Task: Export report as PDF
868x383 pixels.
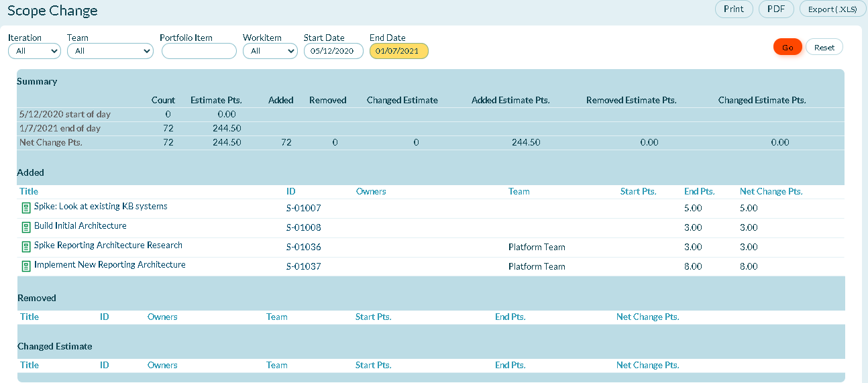Action: (776, 9)
